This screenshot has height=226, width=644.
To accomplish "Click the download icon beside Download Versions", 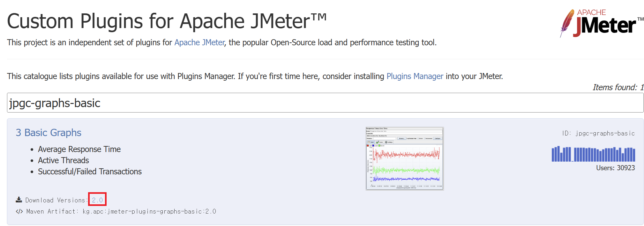I will 19,200.
